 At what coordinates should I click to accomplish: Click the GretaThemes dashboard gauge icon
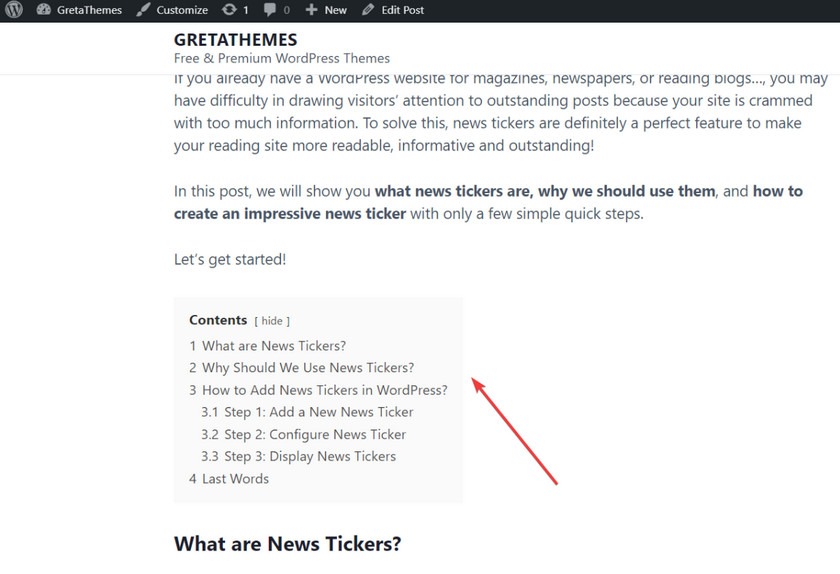pyautogui.click(x=43, y=10)
